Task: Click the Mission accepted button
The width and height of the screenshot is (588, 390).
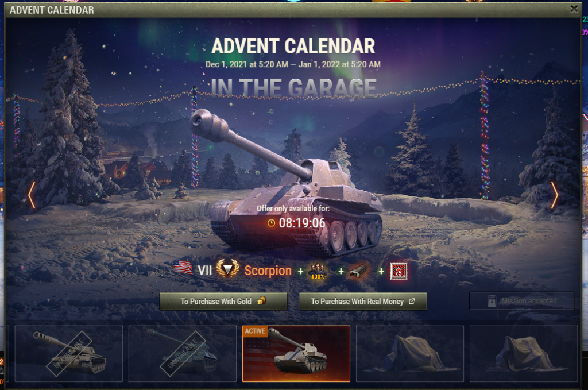Action: [521, 301]
